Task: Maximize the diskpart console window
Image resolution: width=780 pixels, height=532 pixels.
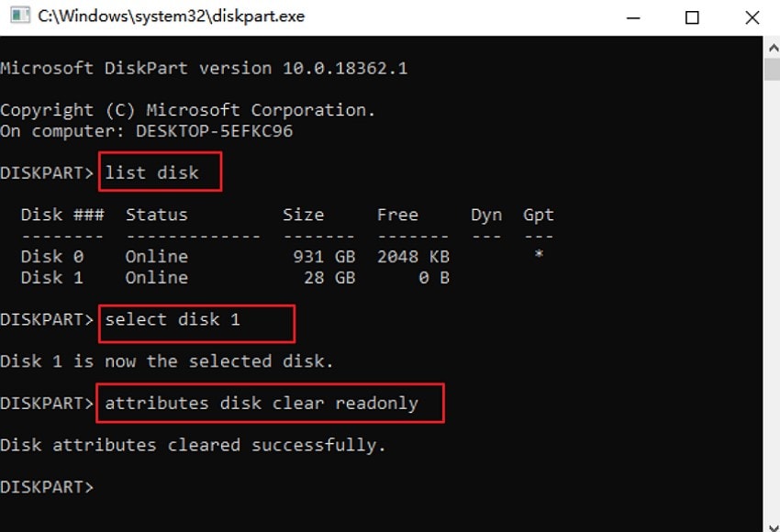Action: pyautogui.click(x=693, y=17)
